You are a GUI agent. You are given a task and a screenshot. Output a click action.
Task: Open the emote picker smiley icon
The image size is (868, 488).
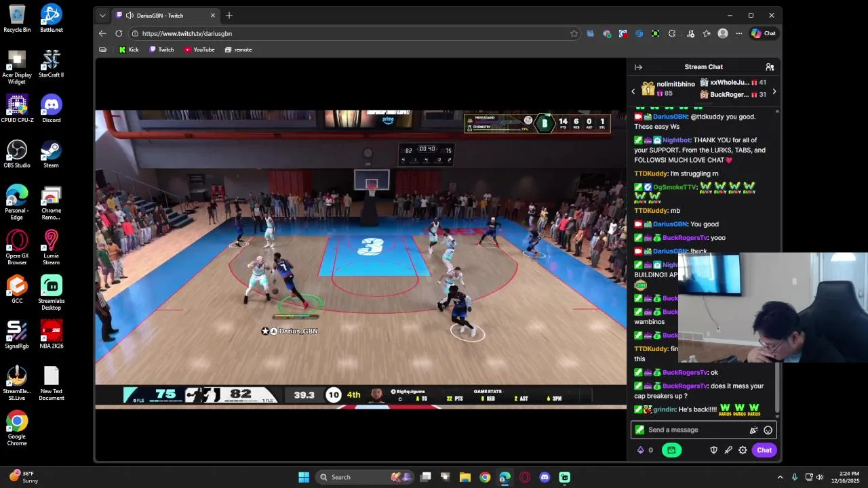click(x=768, y=430)
